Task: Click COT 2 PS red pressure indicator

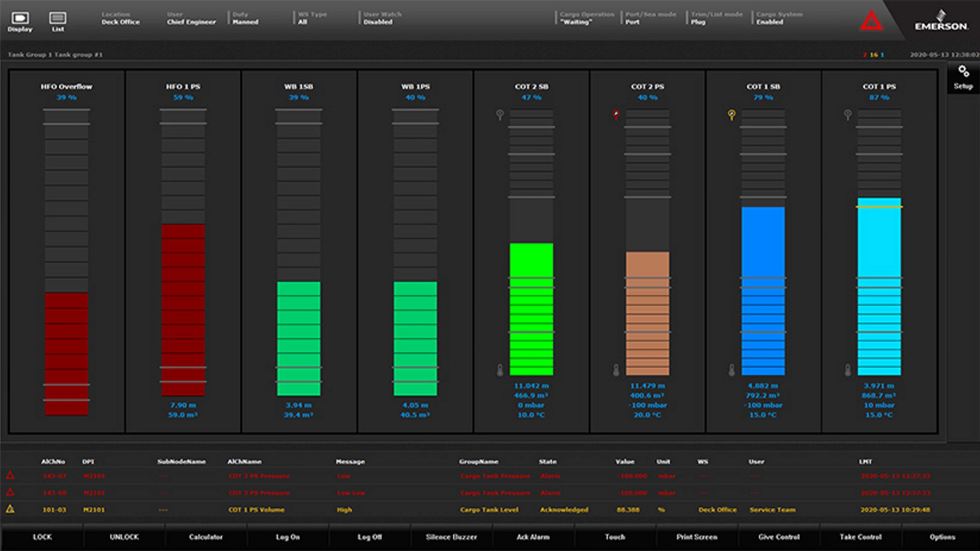Action: tap(616, 115)
